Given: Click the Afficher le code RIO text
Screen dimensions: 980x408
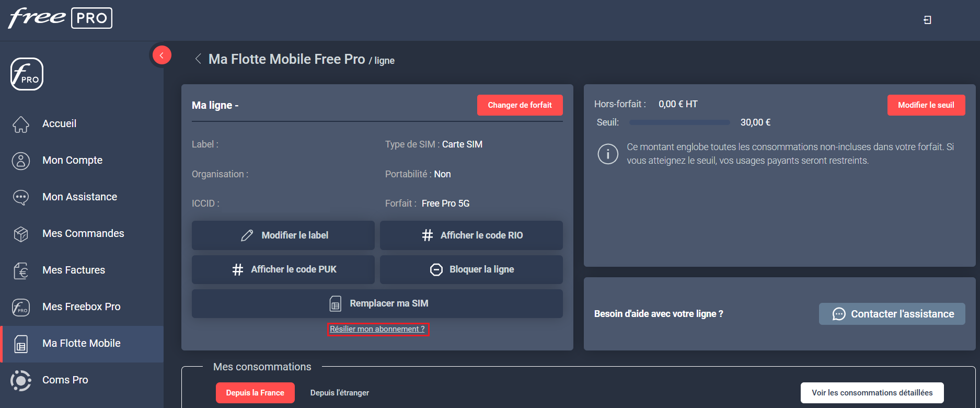Looking at the screenshot, I should [481, 235].
